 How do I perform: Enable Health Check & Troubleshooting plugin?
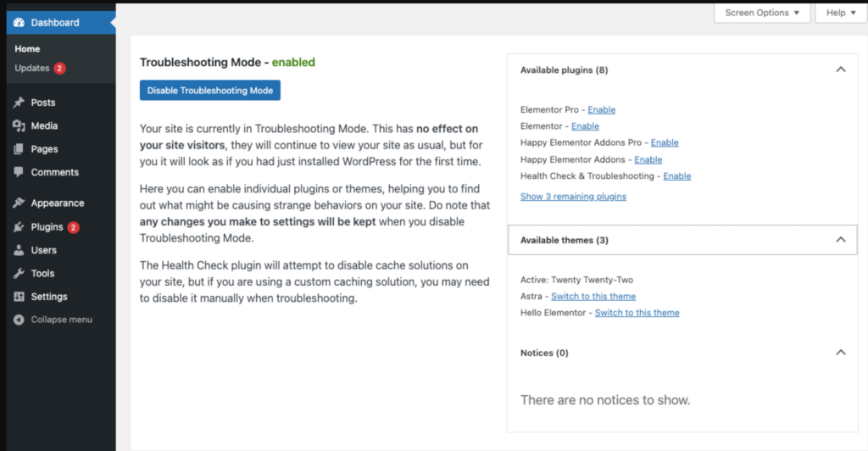[x=677, y=176]
